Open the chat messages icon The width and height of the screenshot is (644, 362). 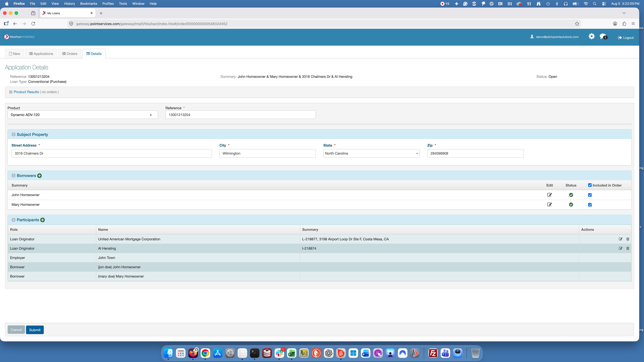point(603,37)
